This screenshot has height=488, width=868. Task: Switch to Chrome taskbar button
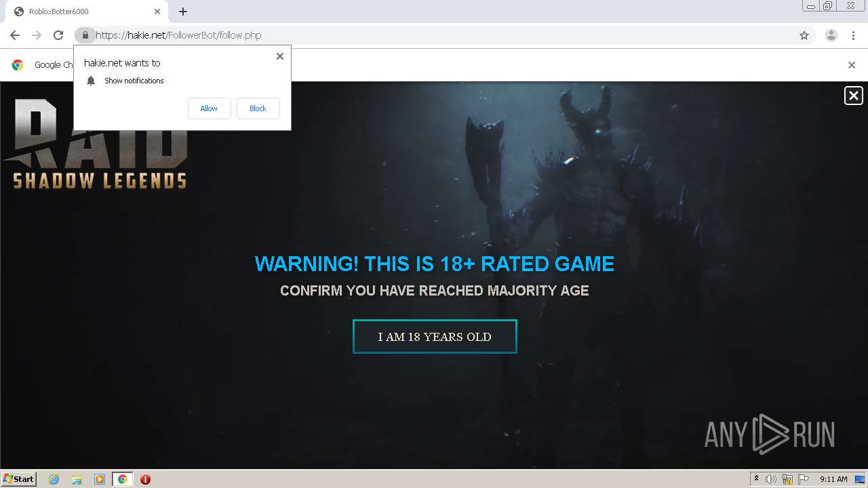coord(123,479)
